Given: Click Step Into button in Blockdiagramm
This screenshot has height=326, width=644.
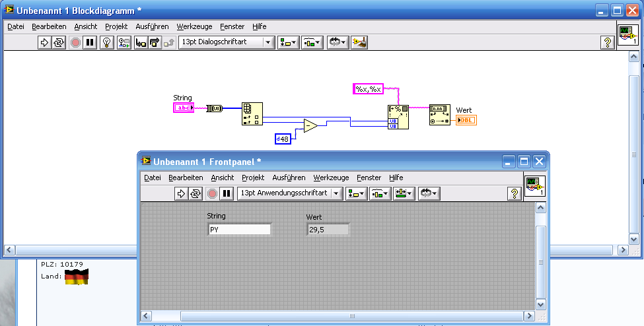Looking at the screenshot, I should (141, 42).
